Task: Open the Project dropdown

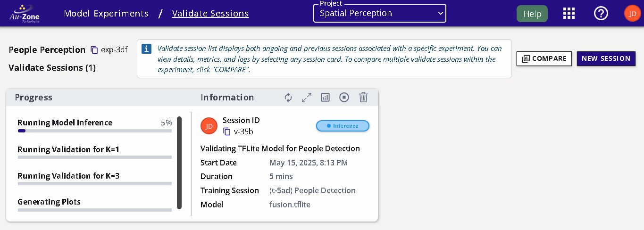Action: [x=380, y=14]
